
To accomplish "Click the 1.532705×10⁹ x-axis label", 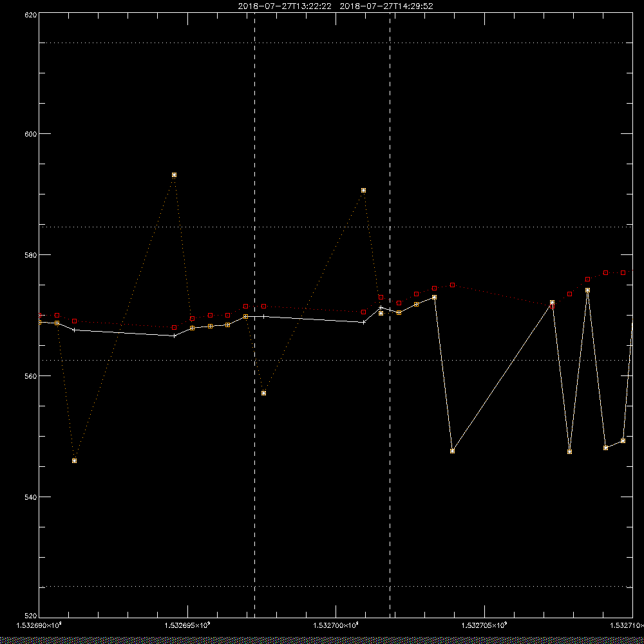I will [x=485, y=625].
